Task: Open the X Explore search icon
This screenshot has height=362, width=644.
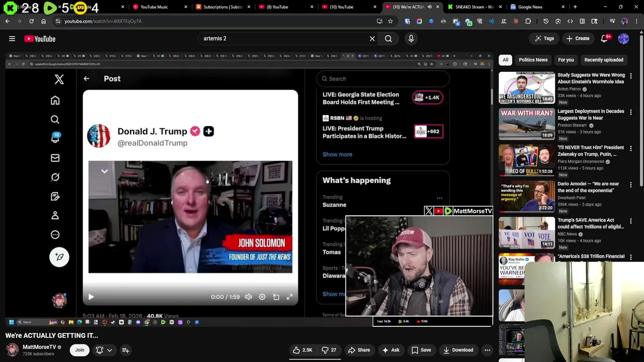Action: [55, 120]
